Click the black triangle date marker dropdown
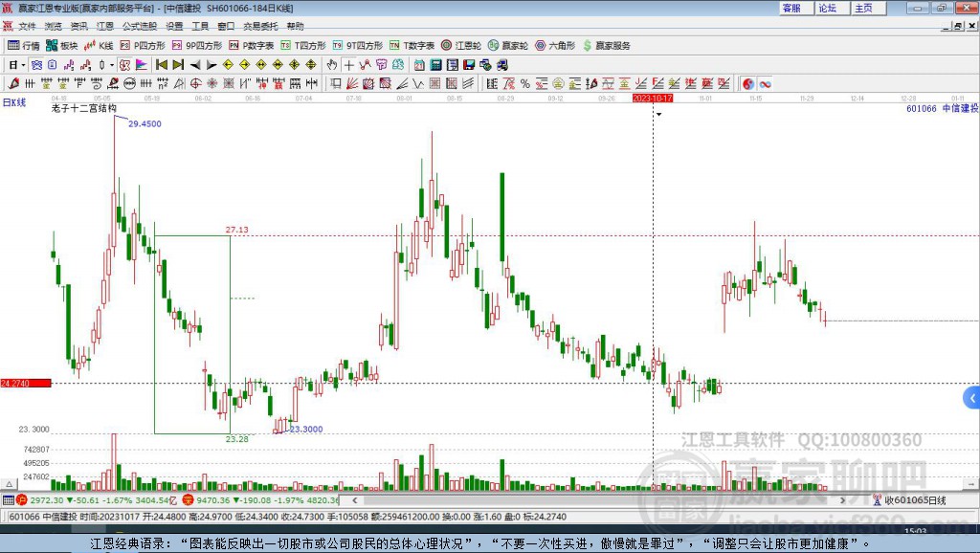 click(658, 114)
